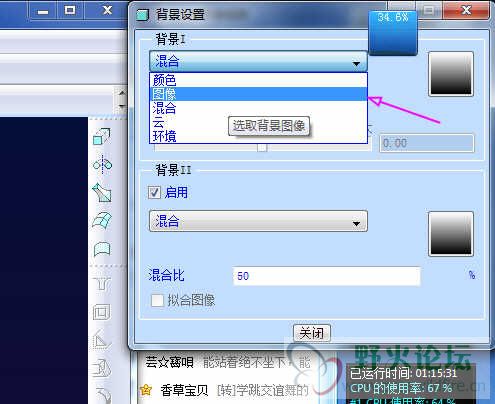Click the 混合比 input field showing 50
The width and height of the screenshot is (495, 404).
(x=327, y=276)
